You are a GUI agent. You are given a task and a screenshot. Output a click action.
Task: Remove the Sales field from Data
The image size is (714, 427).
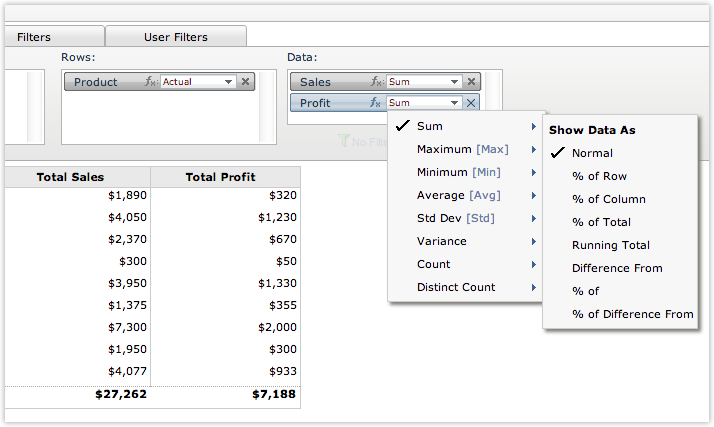click(x=472, y=82)
